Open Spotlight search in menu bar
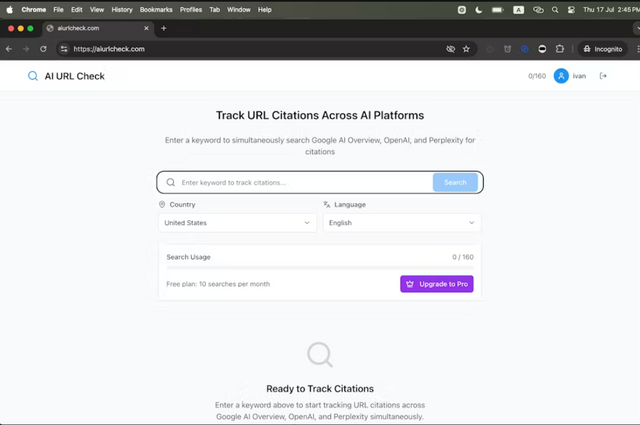The width and height of the screenshot is (640, 425). pos(555,9)
